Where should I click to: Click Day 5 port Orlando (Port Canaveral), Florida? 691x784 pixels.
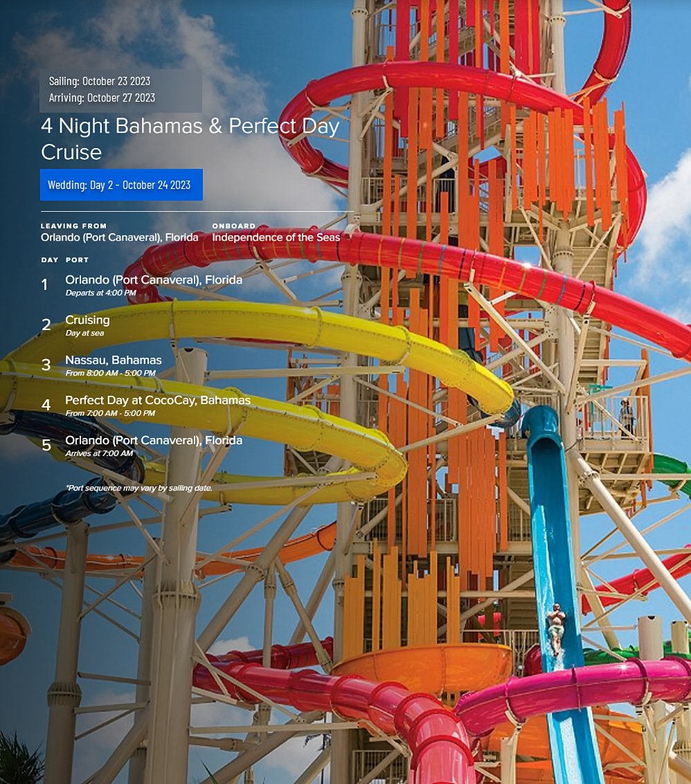pyautogui.click(x=154, y=441)
